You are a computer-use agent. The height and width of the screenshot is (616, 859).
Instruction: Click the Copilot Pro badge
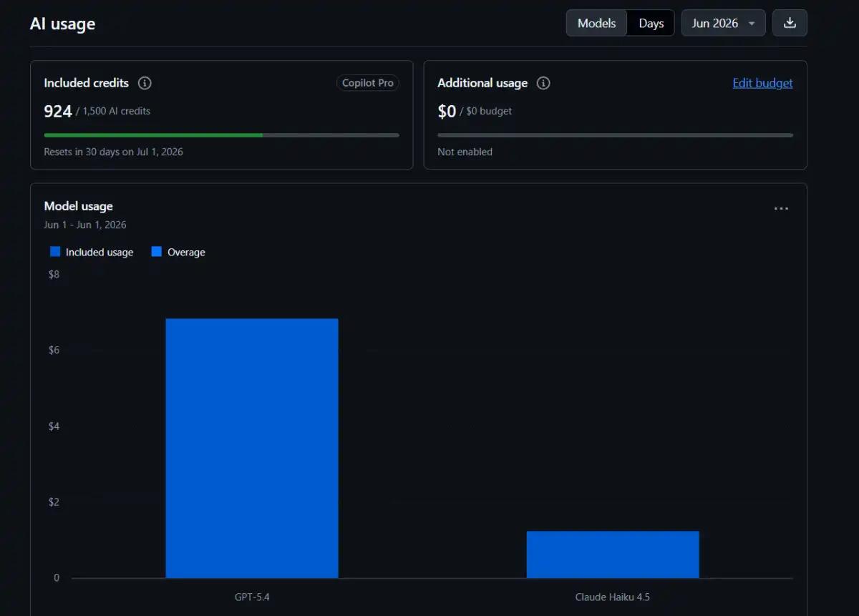(368, 83)
